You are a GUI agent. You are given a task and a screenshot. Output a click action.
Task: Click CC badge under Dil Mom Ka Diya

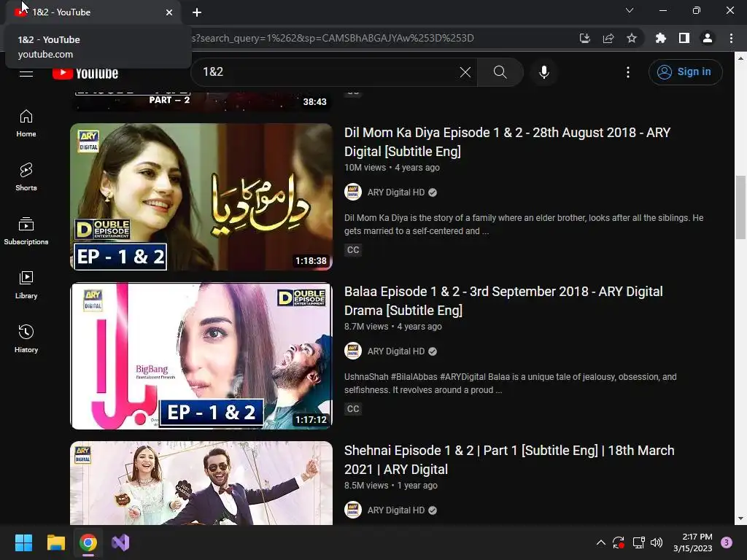point(353,250)
